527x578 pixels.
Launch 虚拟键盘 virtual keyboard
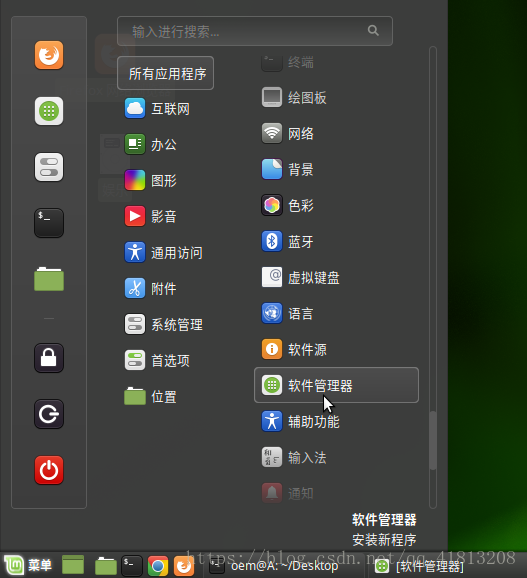pos(301,277)
